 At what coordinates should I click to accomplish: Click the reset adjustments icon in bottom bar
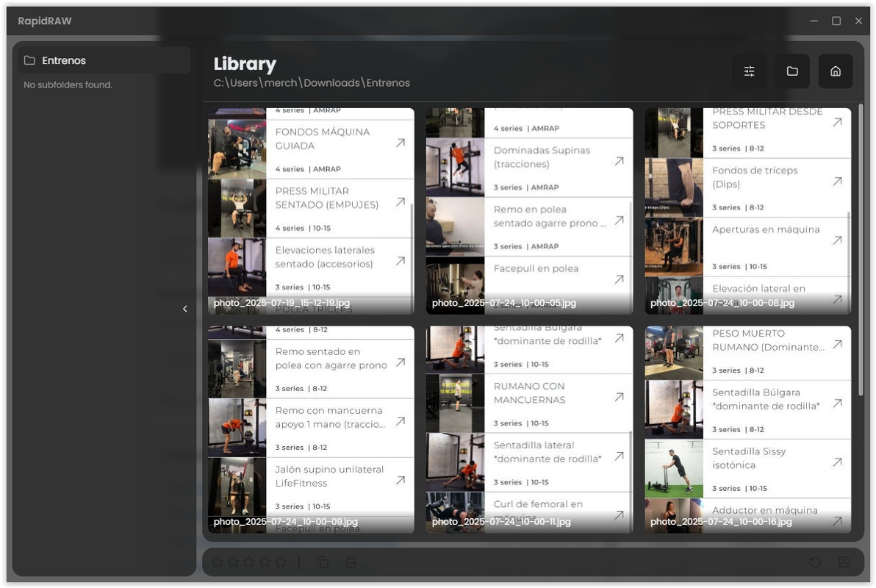tap(815, 562)
